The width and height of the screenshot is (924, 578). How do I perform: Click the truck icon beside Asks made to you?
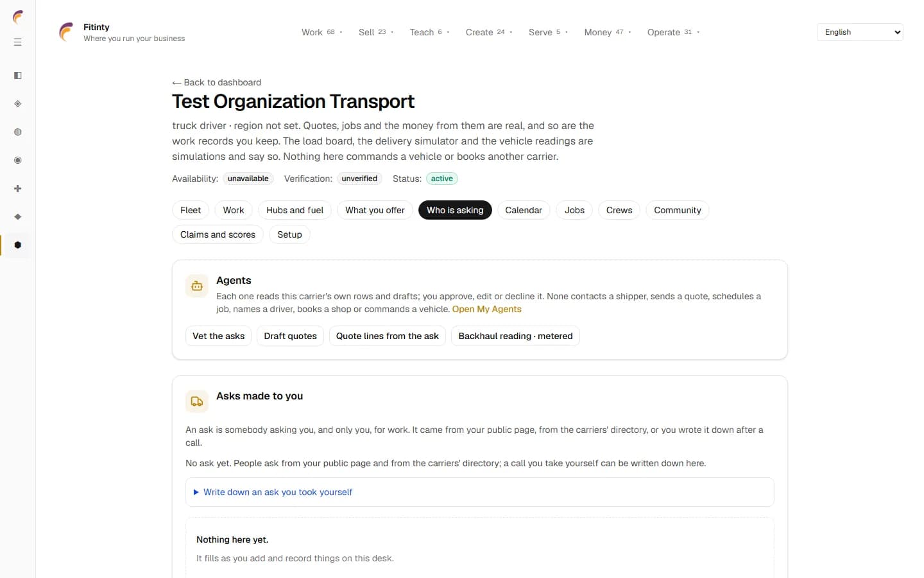pos(197,401)
